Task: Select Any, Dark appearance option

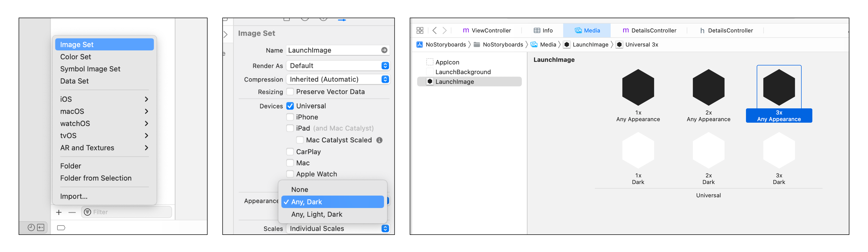Action: point(333,202)
